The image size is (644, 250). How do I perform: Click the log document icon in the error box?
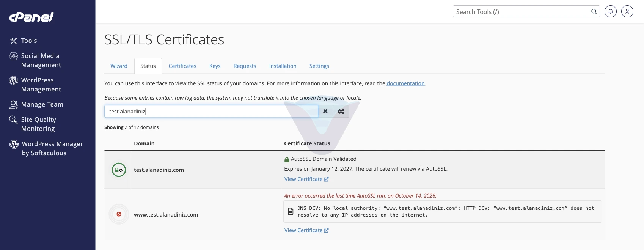(291, 211)
